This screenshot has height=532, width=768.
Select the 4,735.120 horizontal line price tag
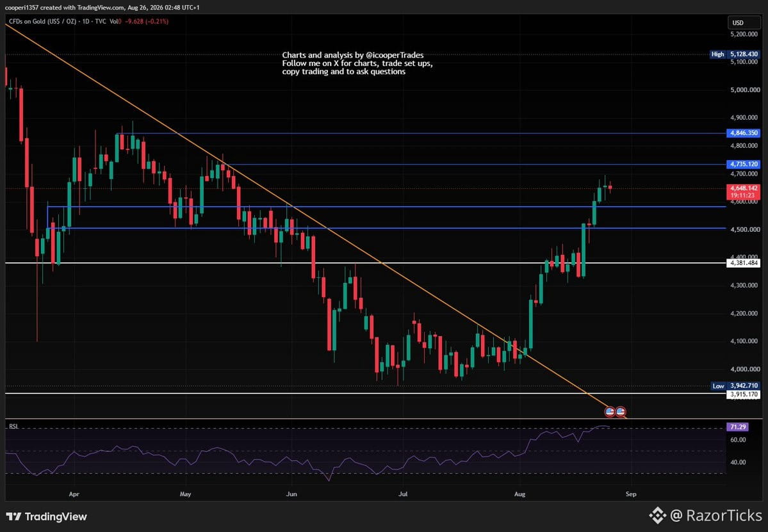[x=744, y=165]
